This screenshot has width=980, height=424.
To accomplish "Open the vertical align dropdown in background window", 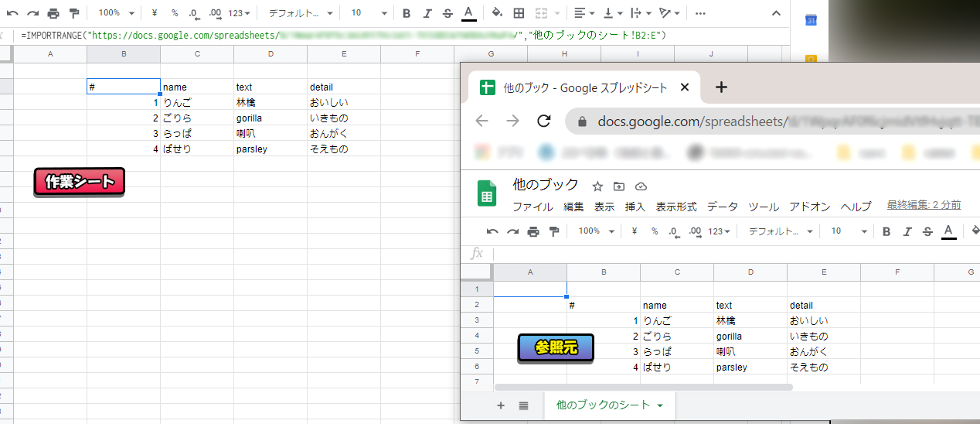I will click(x=613, y=13).
